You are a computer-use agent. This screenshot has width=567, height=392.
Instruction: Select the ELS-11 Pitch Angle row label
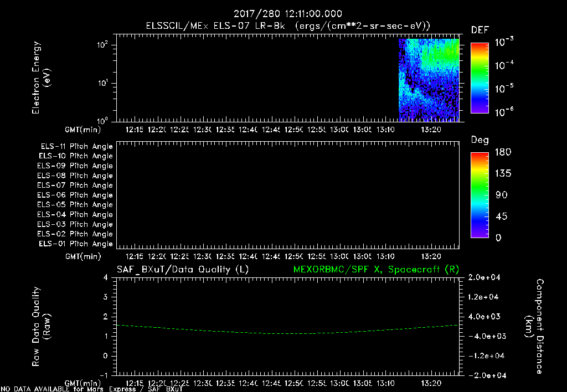[76, 147]
